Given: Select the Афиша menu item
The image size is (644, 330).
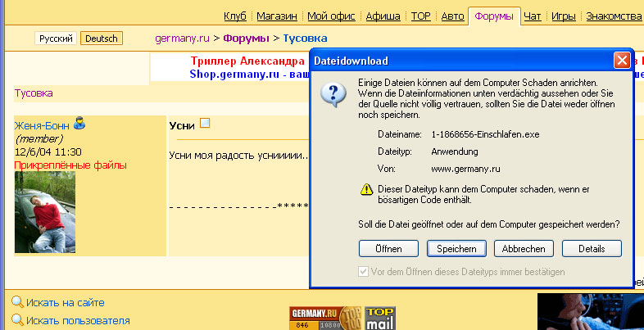Looking at the screenshot, I should tap(383, 16).
